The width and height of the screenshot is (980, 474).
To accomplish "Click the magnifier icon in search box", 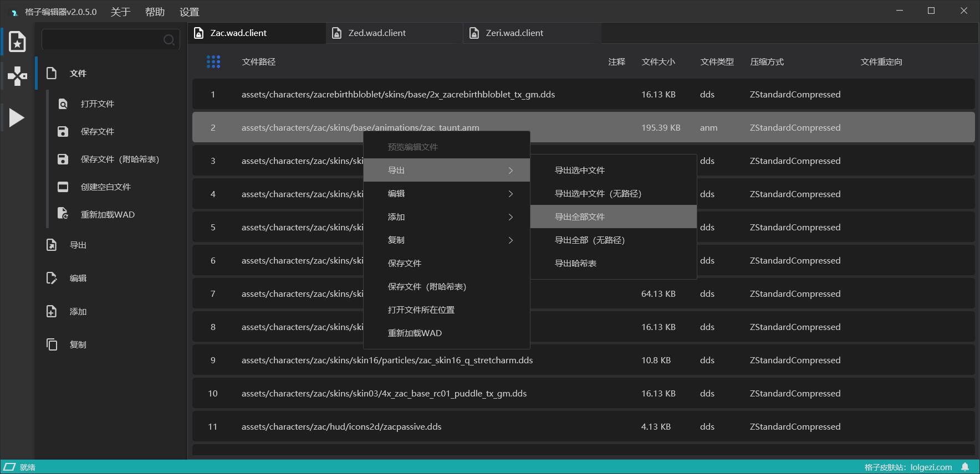I will coord(169,40).
